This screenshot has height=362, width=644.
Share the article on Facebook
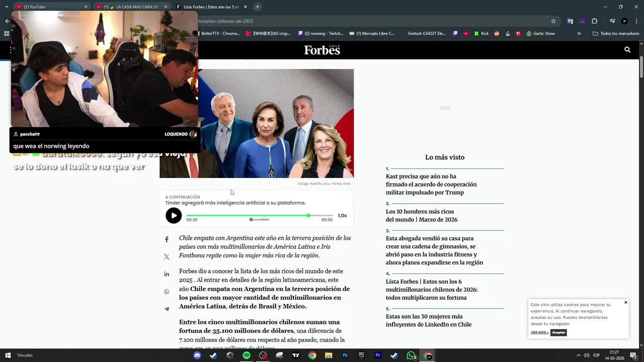point(167,240)
